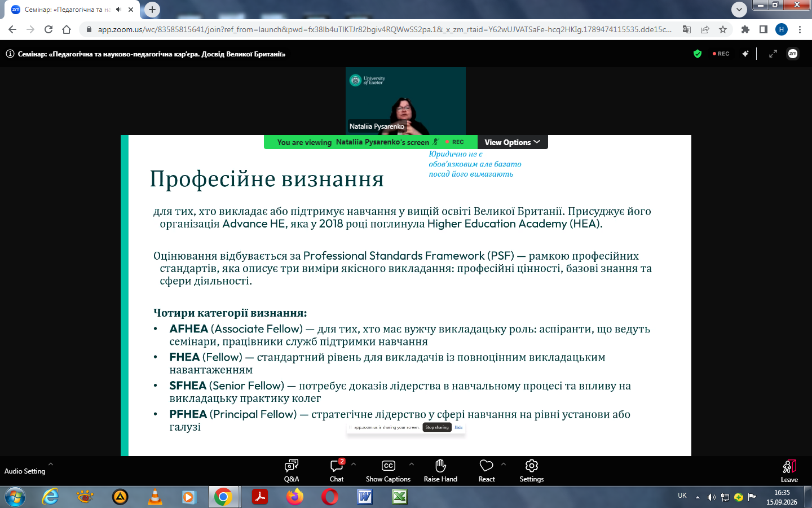The width and height of the screenshot is (812, 508).
Task: Bookmark this page with the star icon
Action: [723, 29]
